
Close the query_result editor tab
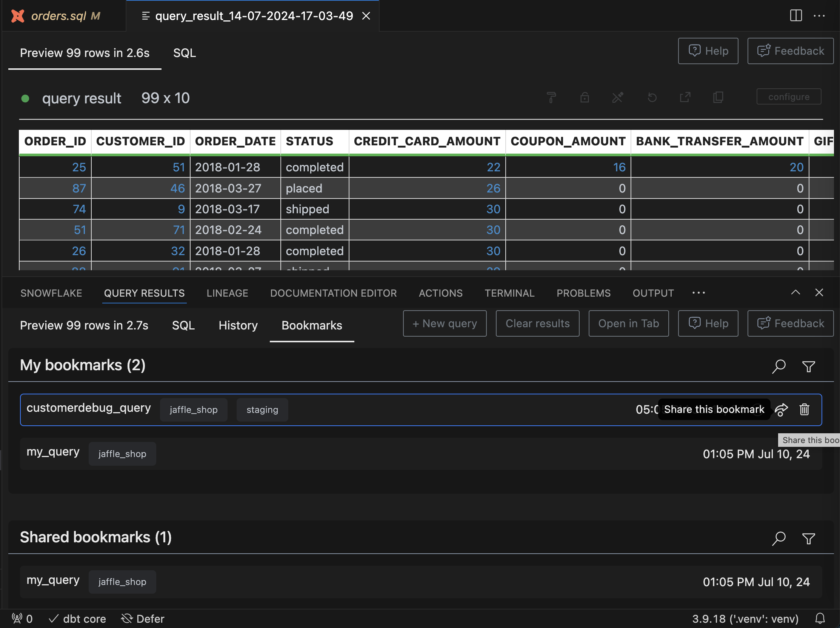[x=366, y=15]
